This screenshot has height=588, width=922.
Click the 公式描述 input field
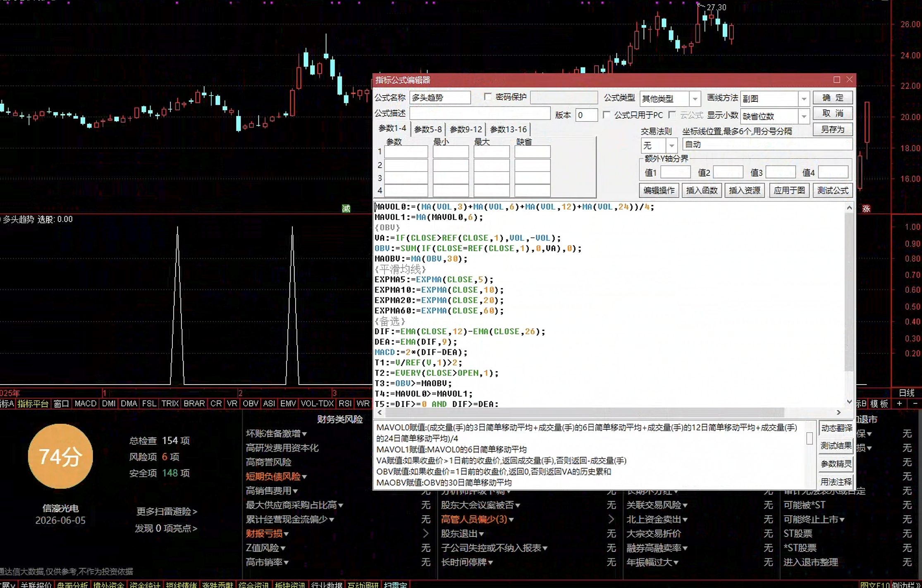pos(480,113)
